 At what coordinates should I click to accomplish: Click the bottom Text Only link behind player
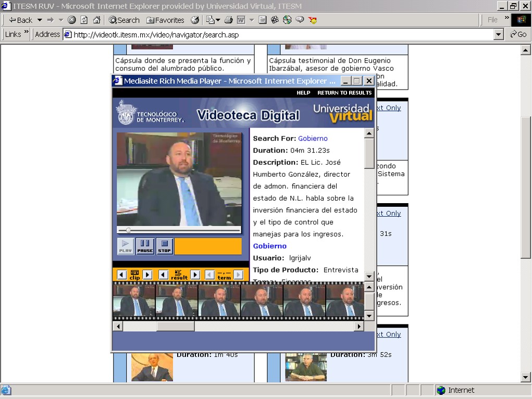[389, 334]
